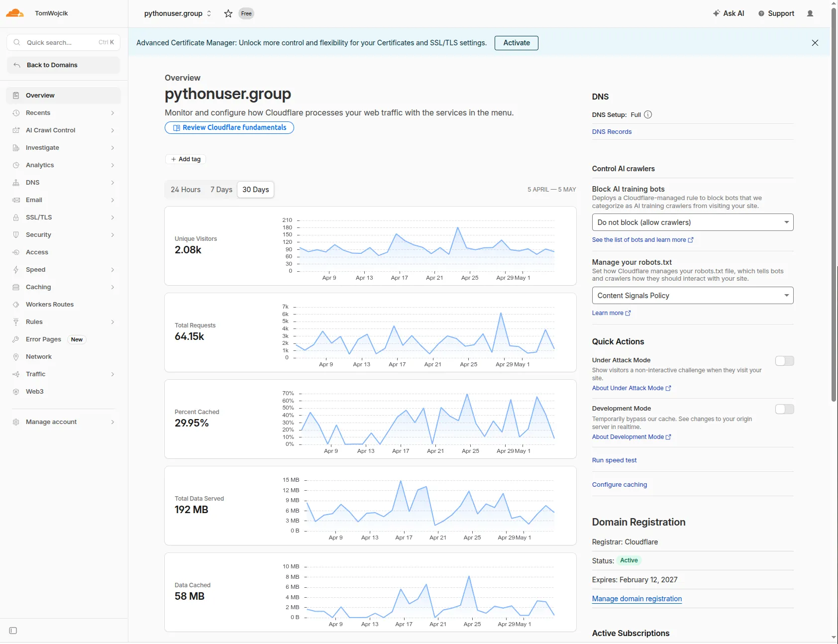Click the page vertical scrollbar

click(x=834, y=204)
